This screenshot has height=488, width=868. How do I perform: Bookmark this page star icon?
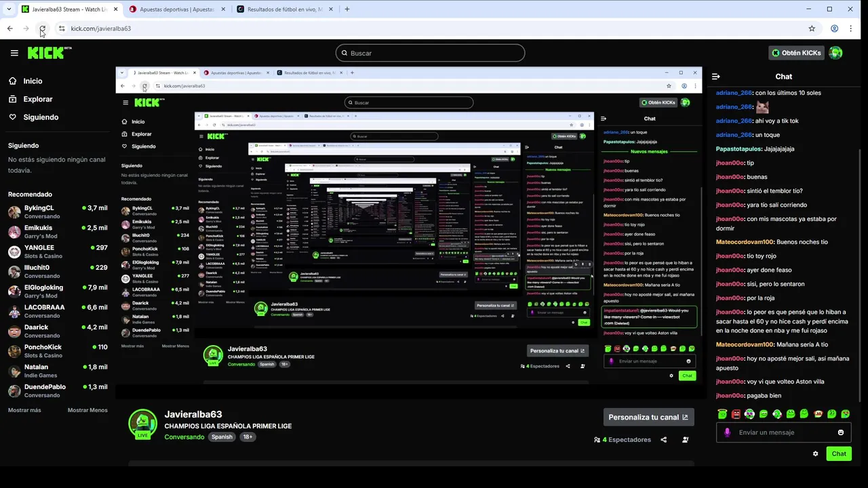[812, 28]
